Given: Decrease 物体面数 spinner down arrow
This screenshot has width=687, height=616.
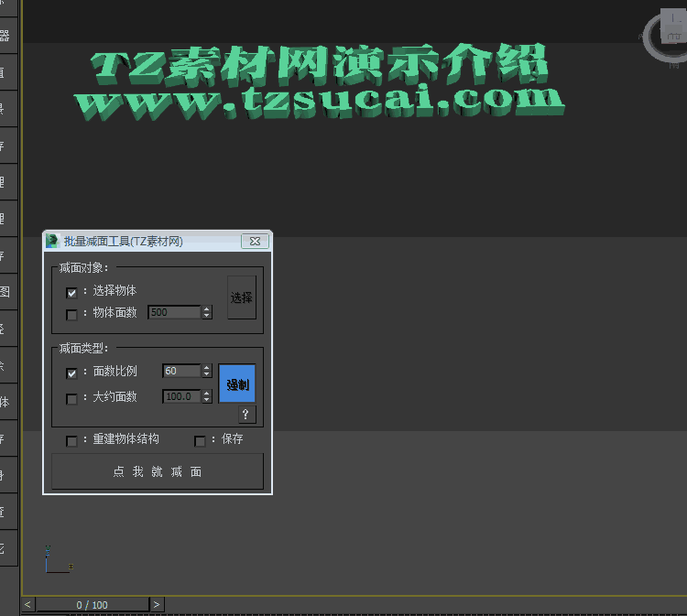Looking at the screenshot, I should [207, 316].
